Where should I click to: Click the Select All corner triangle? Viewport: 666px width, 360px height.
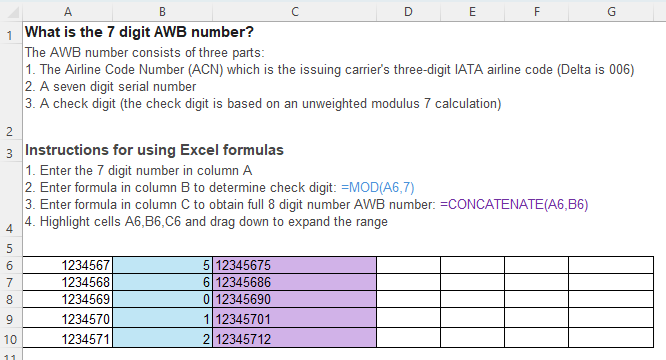click(x=12, y=12)
